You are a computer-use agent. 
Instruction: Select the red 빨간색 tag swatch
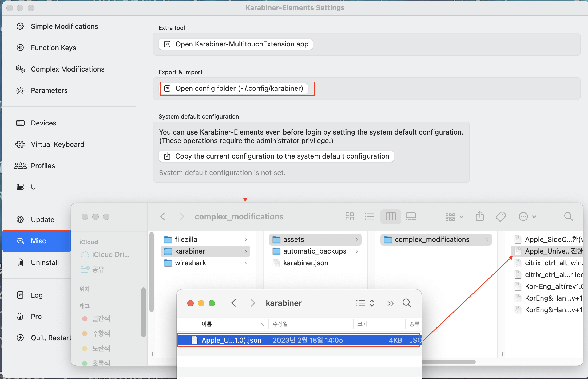click(x=85, y=318)
